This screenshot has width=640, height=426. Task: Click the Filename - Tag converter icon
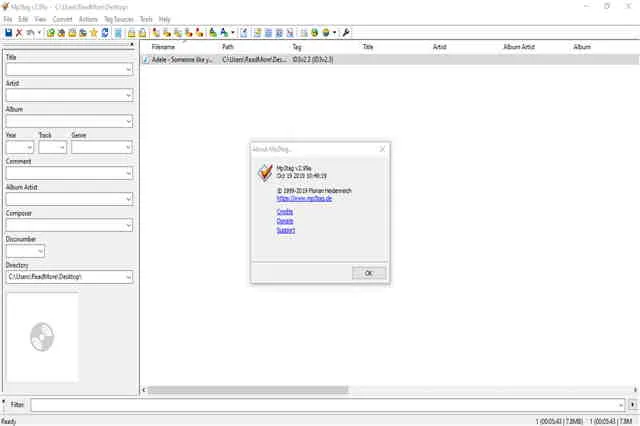pyautogui.click(x=167, y=33)
